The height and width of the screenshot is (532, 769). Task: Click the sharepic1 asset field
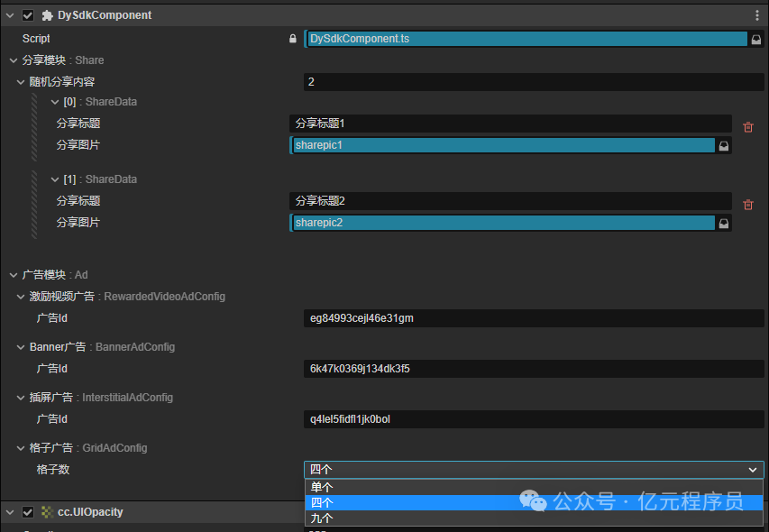pos(503,145)
